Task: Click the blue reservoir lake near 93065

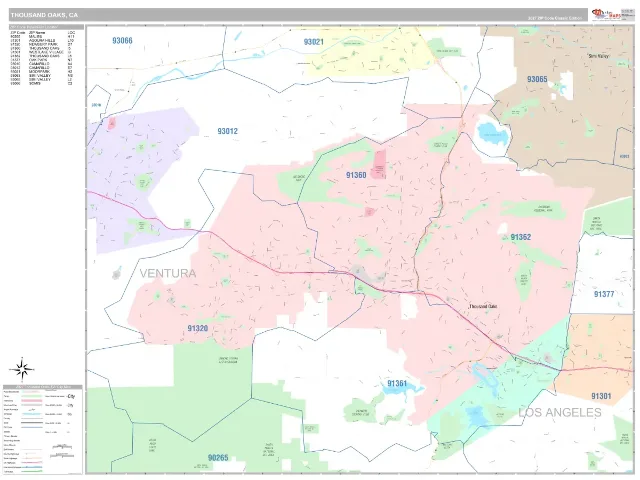Action: tap(492, 133)
